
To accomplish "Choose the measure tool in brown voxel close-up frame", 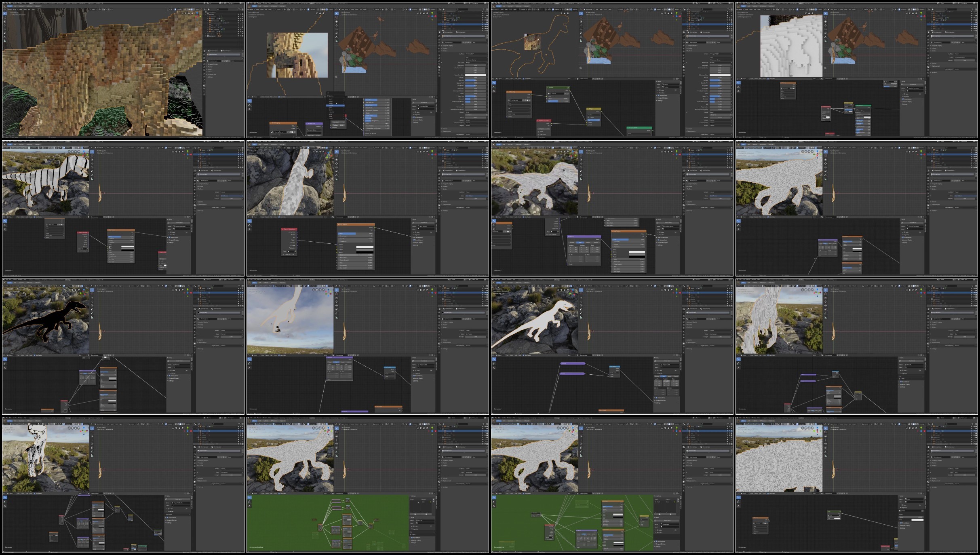I will (5, 40).
